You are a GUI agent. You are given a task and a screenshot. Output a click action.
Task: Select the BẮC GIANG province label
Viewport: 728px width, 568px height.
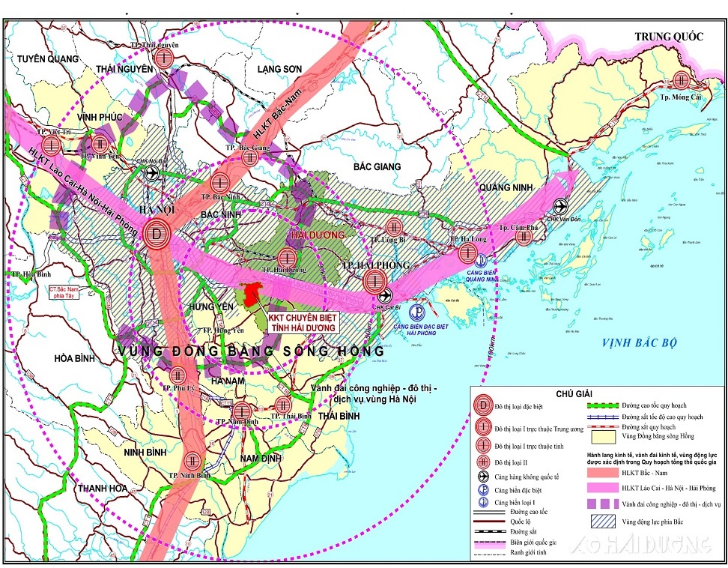click(377, 166)
